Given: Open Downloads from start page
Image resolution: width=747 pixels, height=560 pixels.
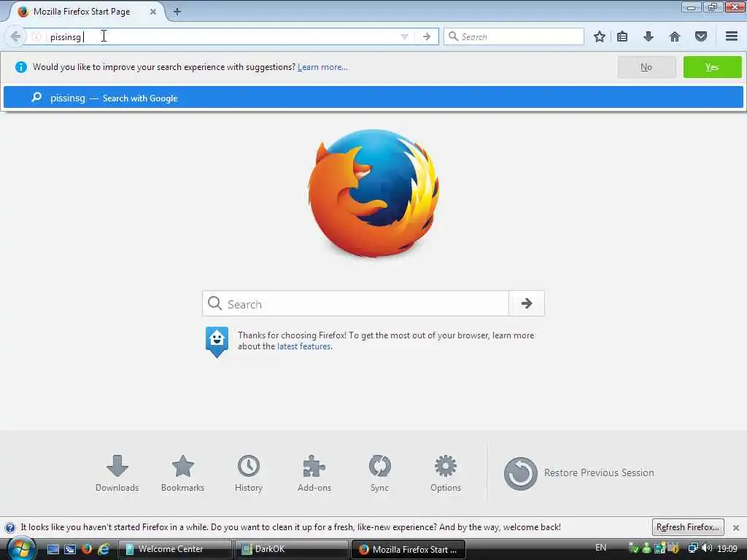Looking at the screenshot, I should tap(117, 474).
